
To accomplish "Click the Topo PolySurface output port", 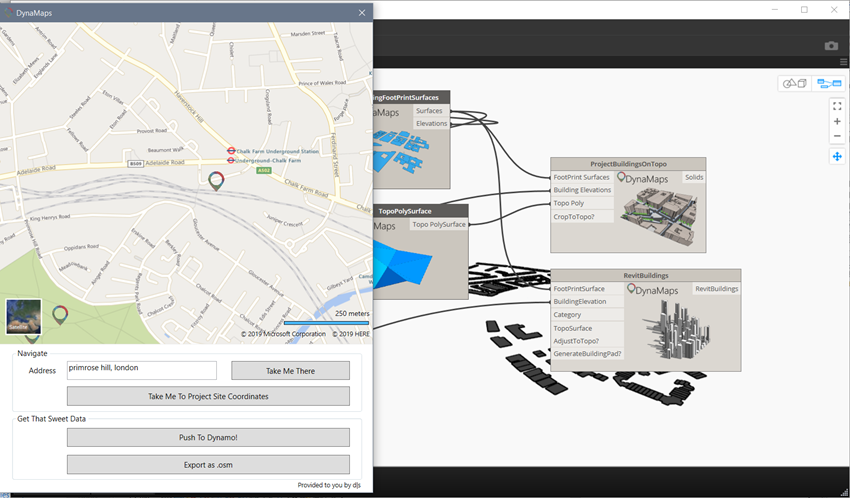I will (439, 224).
